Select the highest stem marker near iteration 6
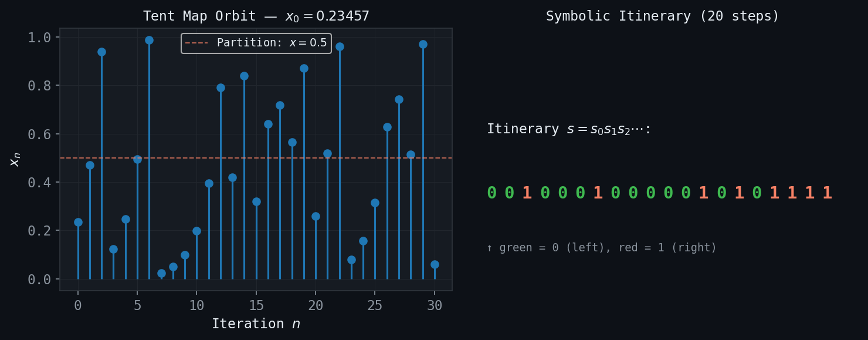The width and height of the screenshot is (868, 340). click(x=150, y=41)
